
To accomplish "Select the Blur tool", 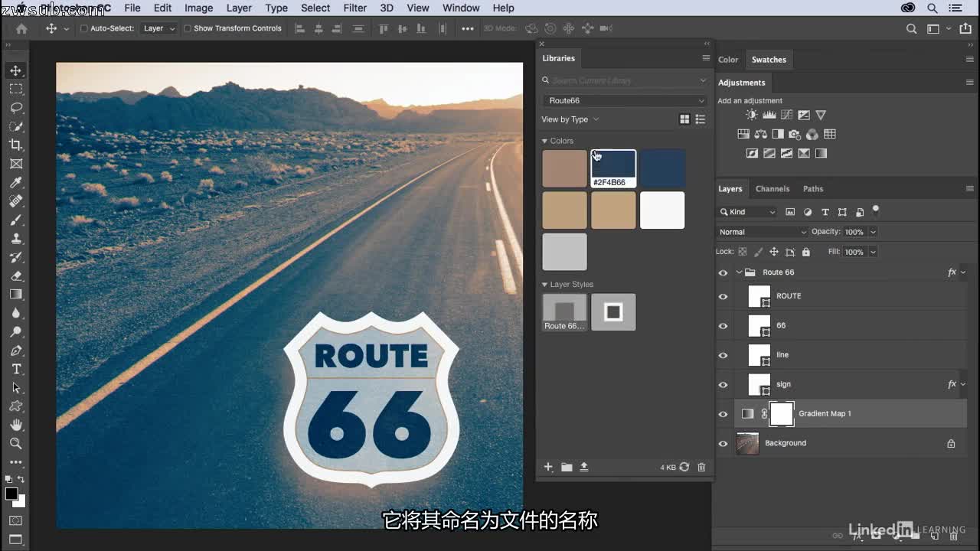I will (16, 313).
